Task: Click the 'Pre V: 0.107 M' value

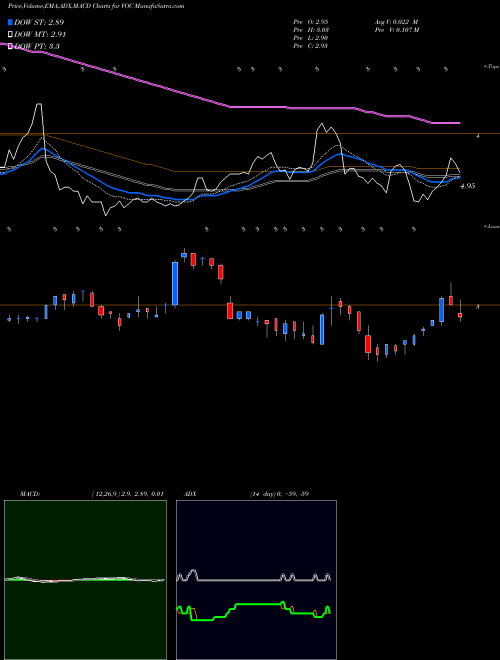Action: (396, 30)
